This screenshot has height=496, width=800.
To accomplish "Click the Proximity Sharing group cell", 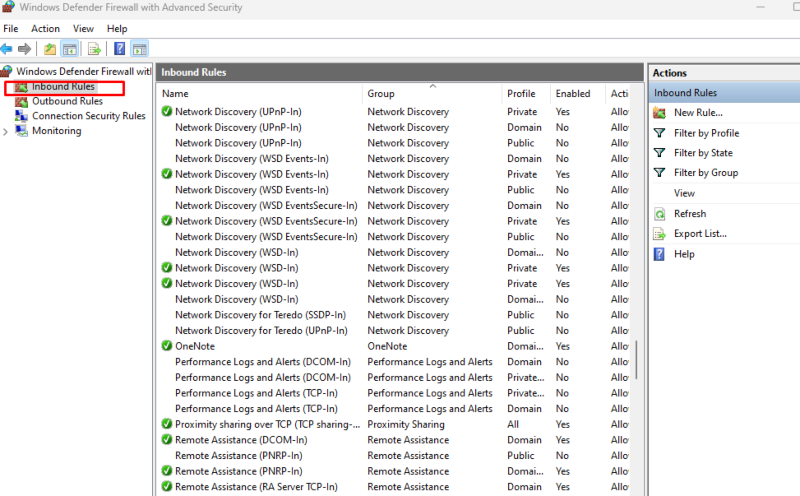I will [x=406, y=424].
